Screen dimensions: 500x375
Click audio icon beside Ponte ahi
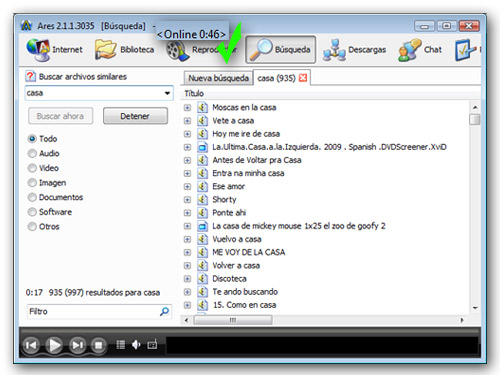[x=202, y=213]
